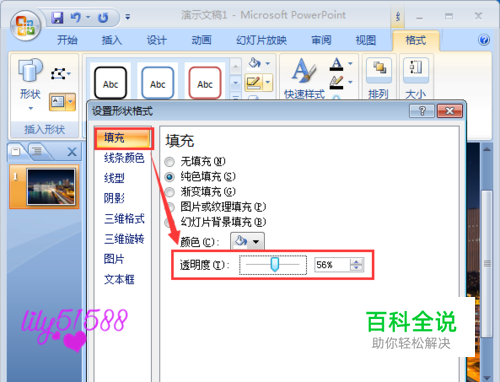Open the 形状 shapes gallery

coord(30,84)
